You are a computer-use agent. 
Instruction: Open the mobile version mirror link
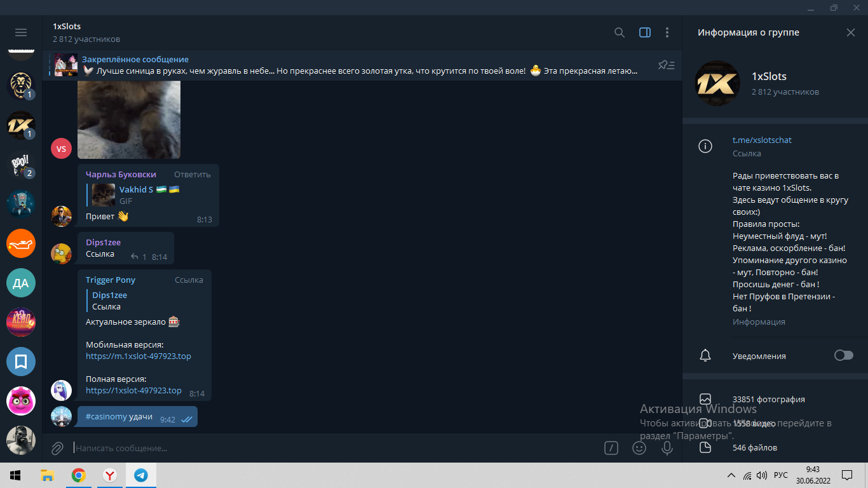click(139, 356)
